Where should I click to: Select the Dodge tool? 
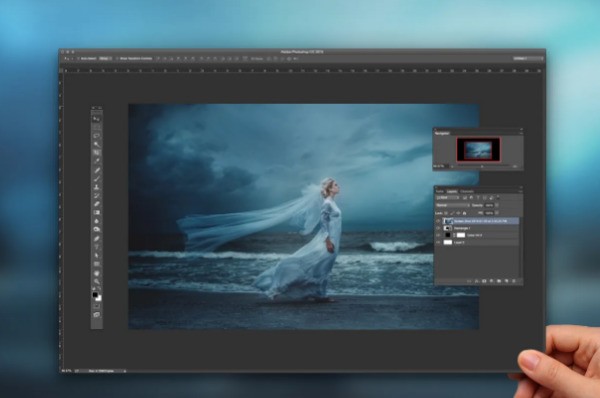click(x=97, y=229)
